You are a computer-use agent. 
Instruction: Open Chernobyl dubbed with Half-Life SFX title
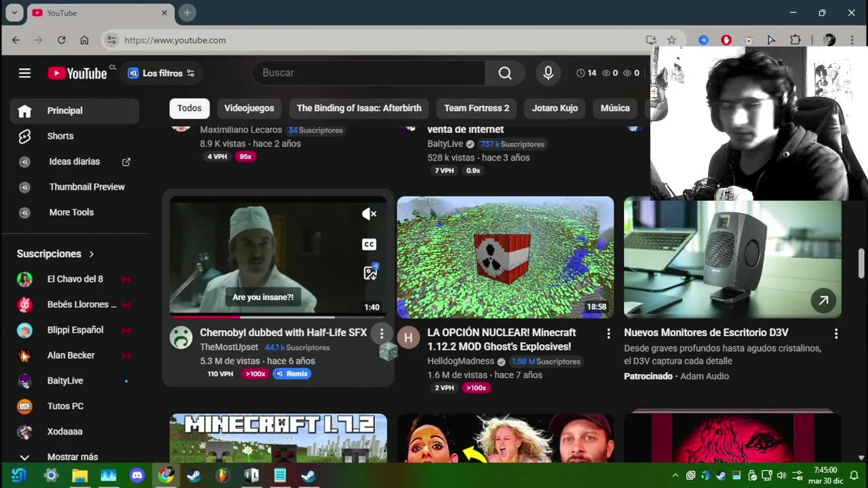(x=283, y=333)
